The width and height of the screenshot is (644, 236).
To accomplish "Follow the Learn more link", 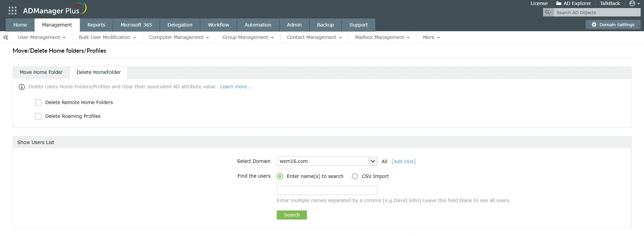I will (236, 87).
